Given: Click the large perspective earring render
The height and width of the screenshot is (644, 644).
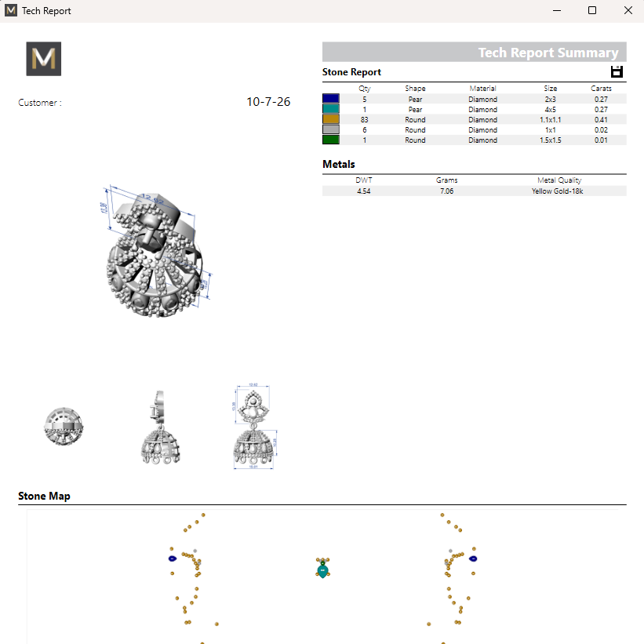Looking at the screenshot, I should (x=158, y=250).
